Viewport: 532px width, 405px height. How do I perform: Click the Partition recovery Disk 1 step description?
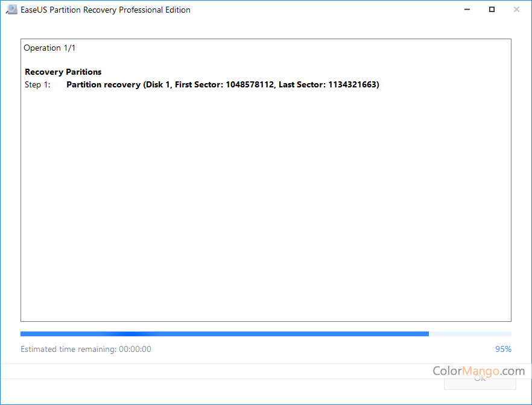coord(104,85)
